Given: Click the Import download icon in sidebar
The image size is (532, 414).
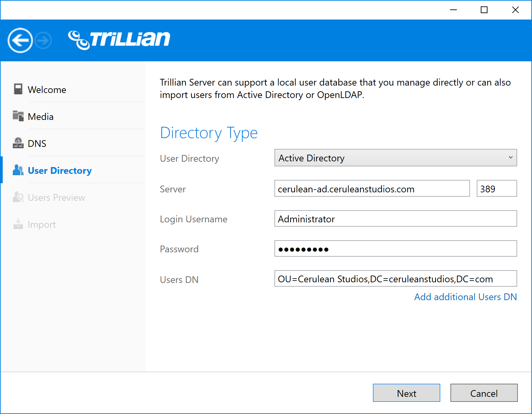Looking at the screenshot, I should tap(18, 224).
